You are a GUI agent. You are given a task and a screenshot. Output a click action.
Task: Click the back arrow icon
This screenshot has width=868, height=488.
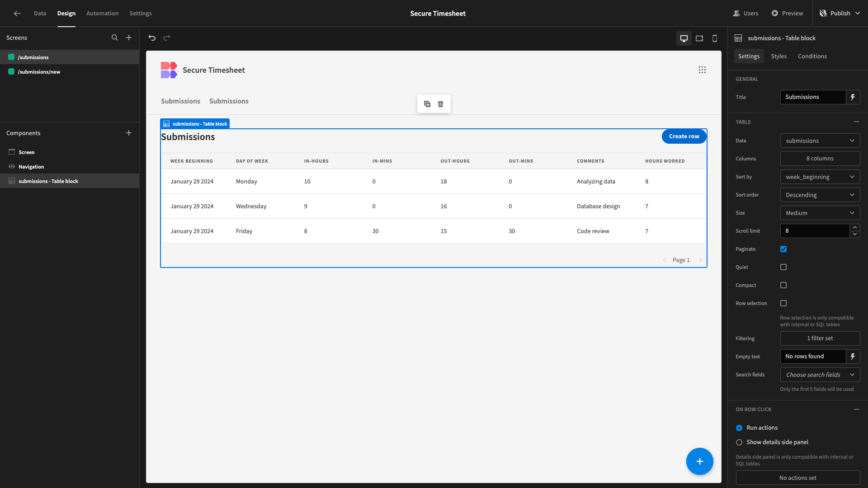(17, 14)
